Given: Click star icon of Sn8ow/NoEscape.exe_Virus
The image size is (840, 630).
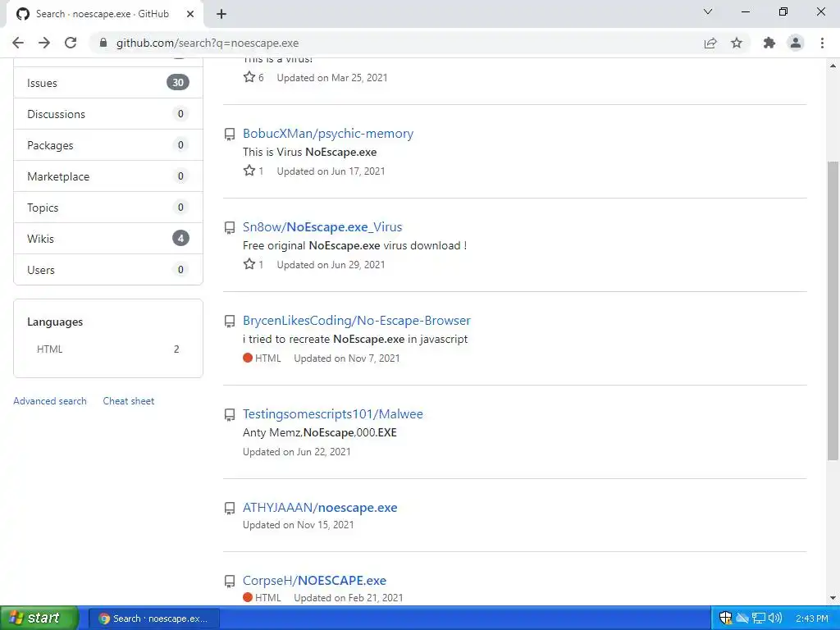Looking at the screenshot, I should (x=249, y=263).
